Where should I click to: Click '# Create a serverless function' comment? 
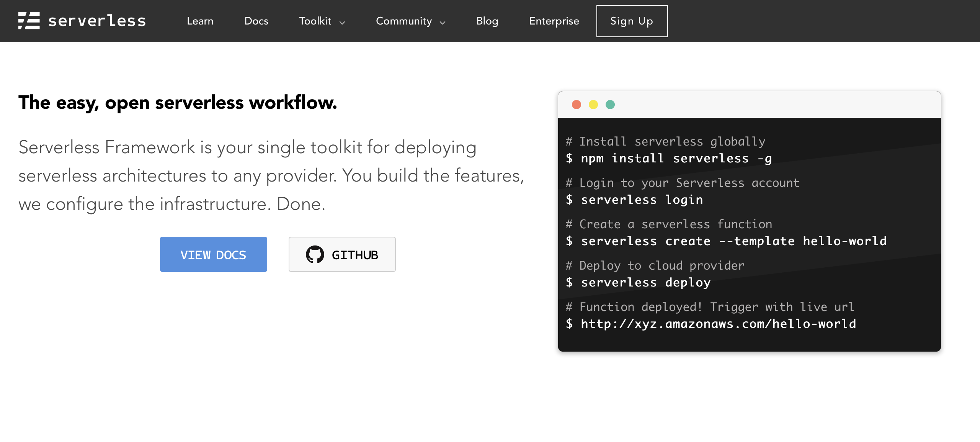click(x=669, y=224)
